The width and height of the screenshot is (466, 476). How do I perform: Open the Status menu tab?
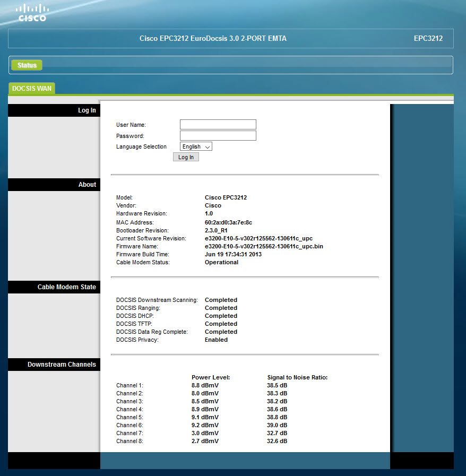(27, 65)
